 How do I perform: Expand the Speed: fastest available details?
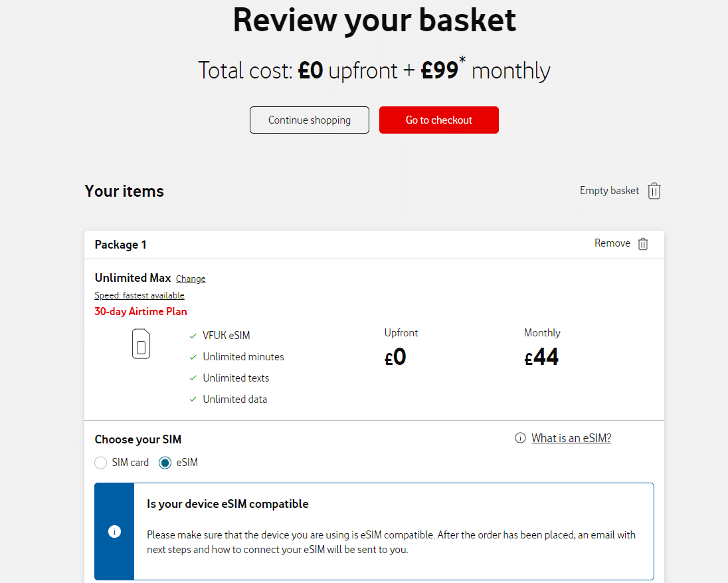[x=139, y=295]
